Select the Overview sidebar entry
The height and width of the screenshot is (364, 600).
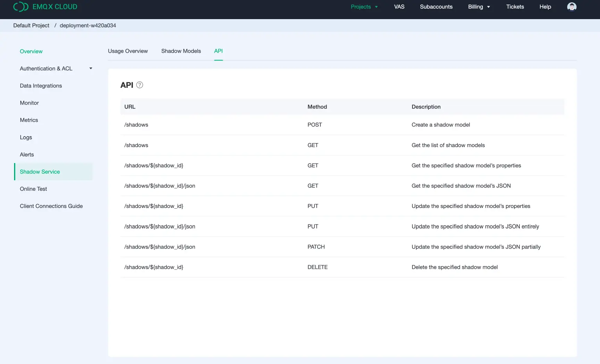31,51
